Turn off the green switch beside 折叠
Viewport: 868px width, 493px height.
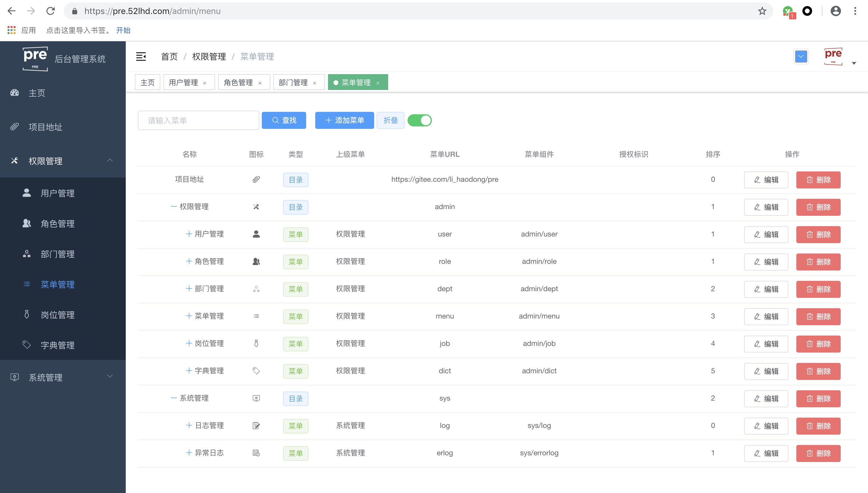click(x=419, y=120)
